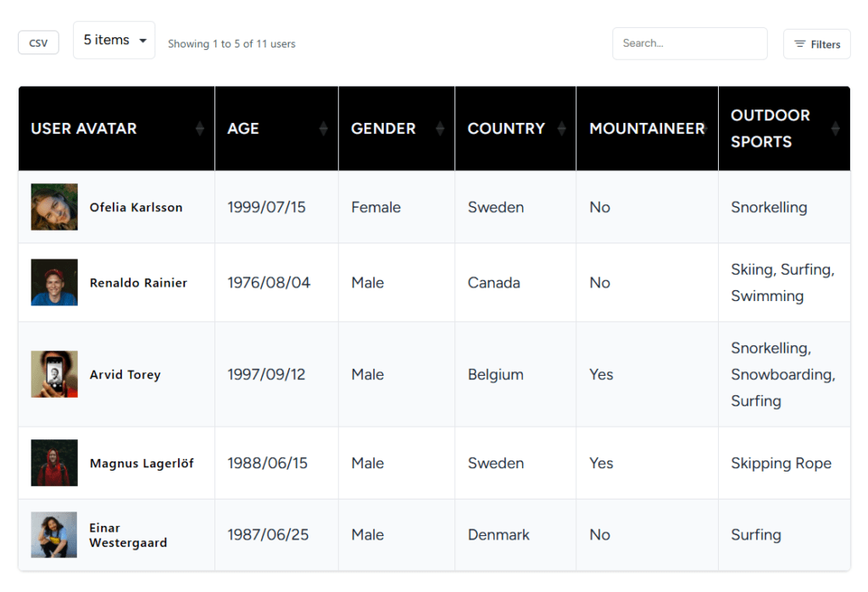Sort by Gender column arrows
Image resolution: width=868 pixels, height=592 pixels.
(x=440, y=128)
